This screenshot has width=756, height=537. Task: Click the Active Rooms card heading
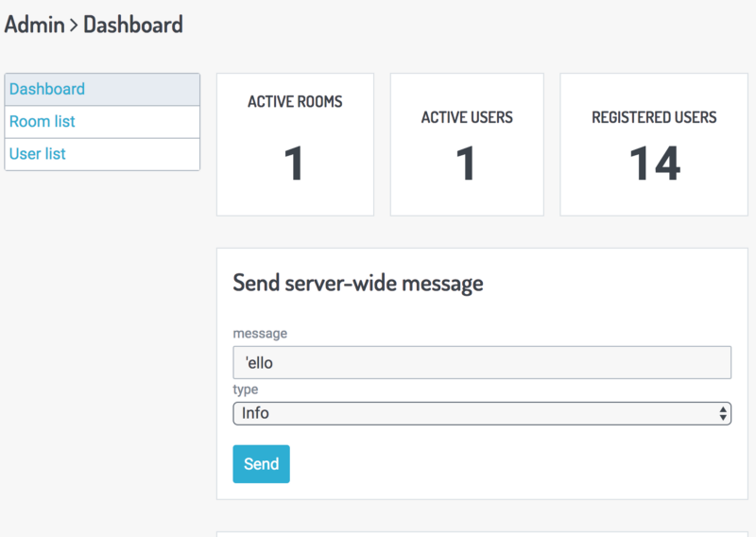295,102
